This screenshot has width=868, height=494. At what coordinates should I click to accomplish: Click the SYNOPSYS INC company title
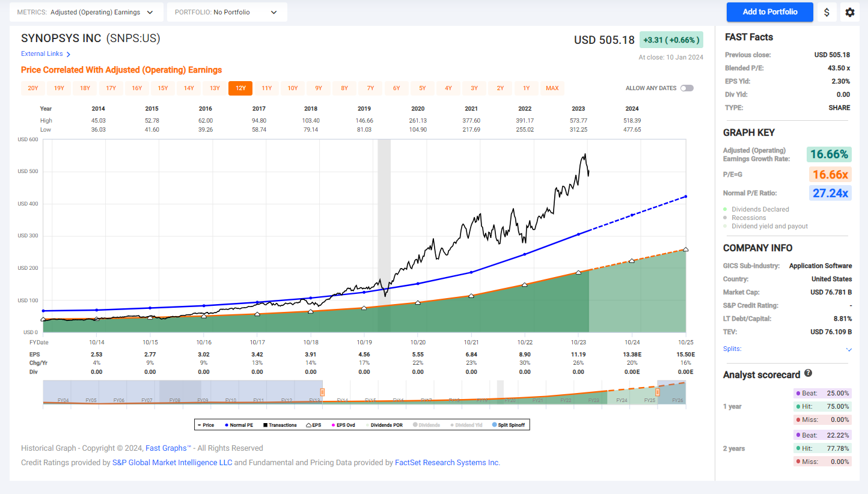tap(61, 38)
